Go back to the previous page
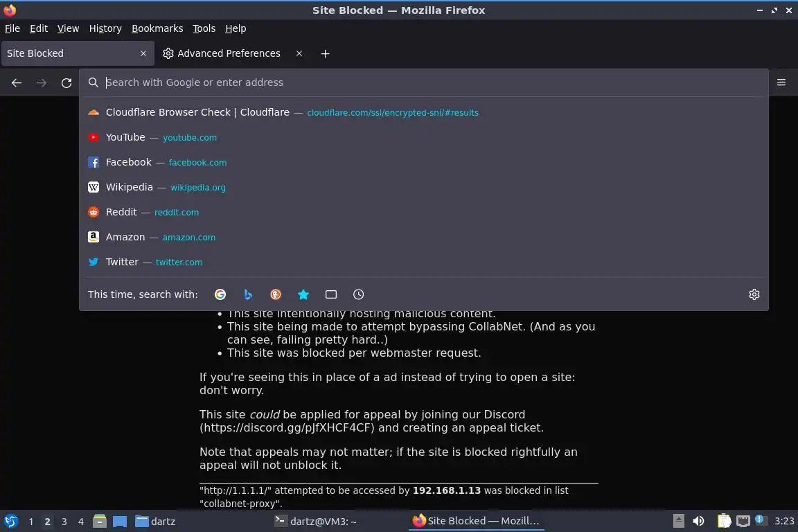The height and width of the screenshot is (532, 798). tap(17, 82)
